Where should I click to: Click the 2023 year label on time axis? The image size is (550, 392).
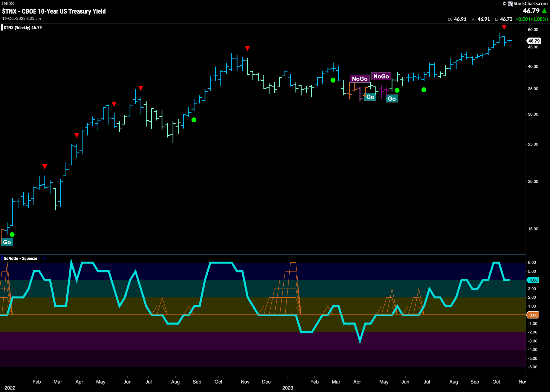(x=287, y=388)
